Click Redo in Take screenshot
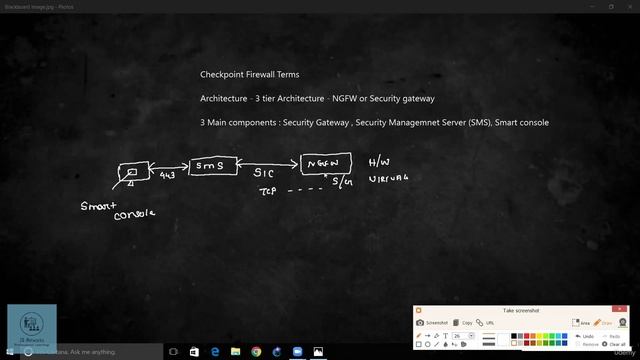The image size is (640, 360). pyautogui.click(x=611, y=336)
